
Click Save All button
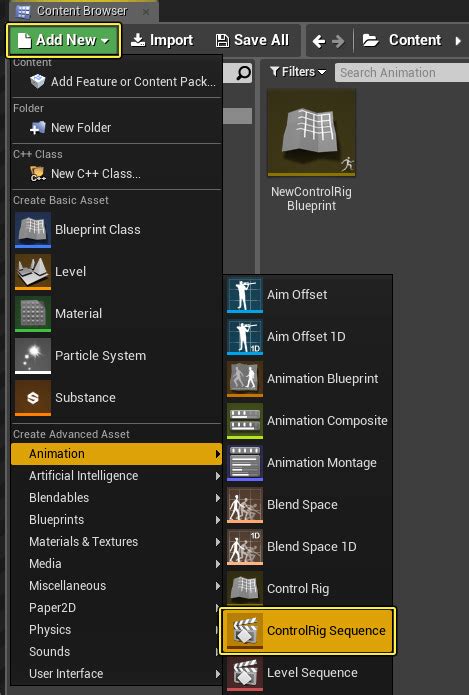(x=252, y=40)
